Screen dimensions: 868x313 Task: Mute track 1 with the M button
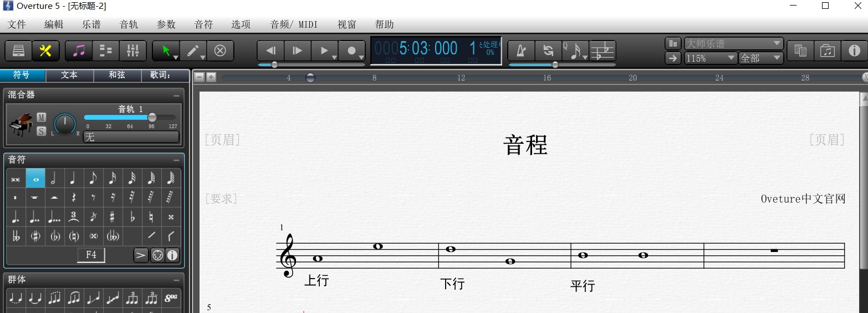tap(42, 117)
